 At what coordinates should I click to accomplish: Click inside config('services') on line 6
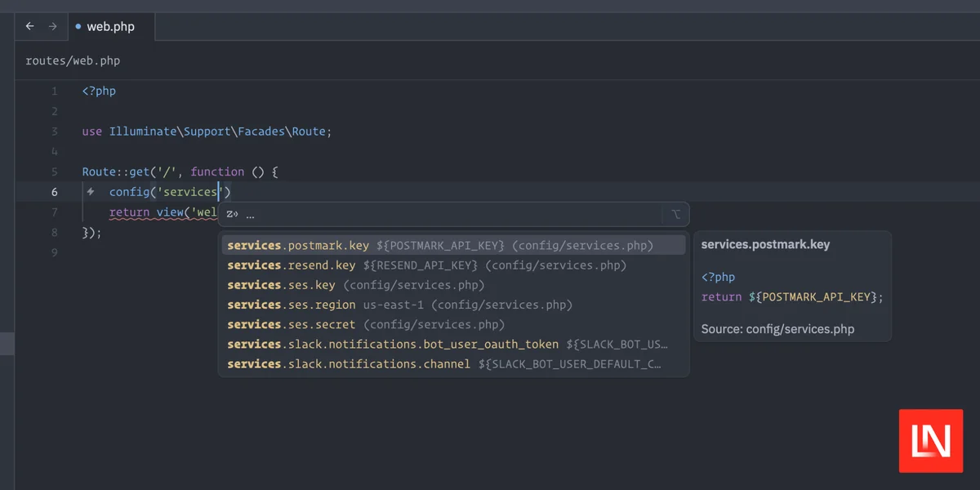[x=170, y=192]
